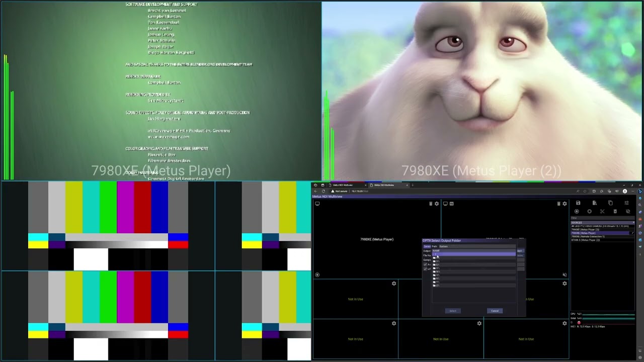
Task: Open the V:\ folder in folder list
Action: [474, 275]
